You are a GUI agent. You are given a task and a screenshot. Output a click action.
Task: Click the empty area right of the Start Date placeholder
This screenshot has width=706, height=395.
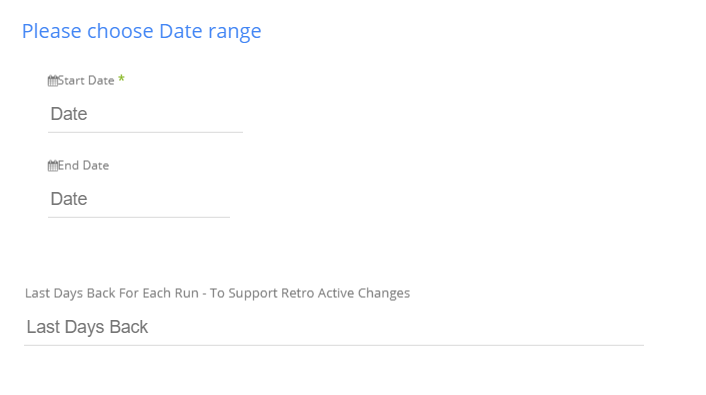pyautogui.click(x=165, y=114)
